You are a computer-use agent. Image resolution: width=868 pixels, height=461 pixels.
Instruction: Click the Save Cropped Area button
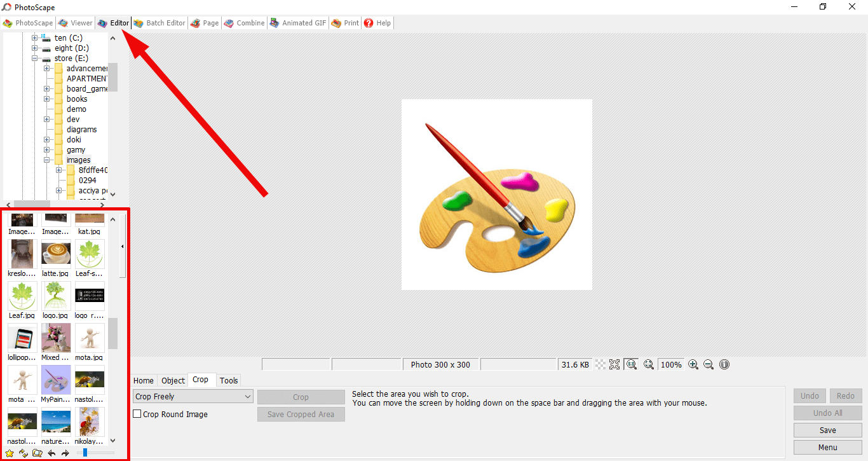301,414
